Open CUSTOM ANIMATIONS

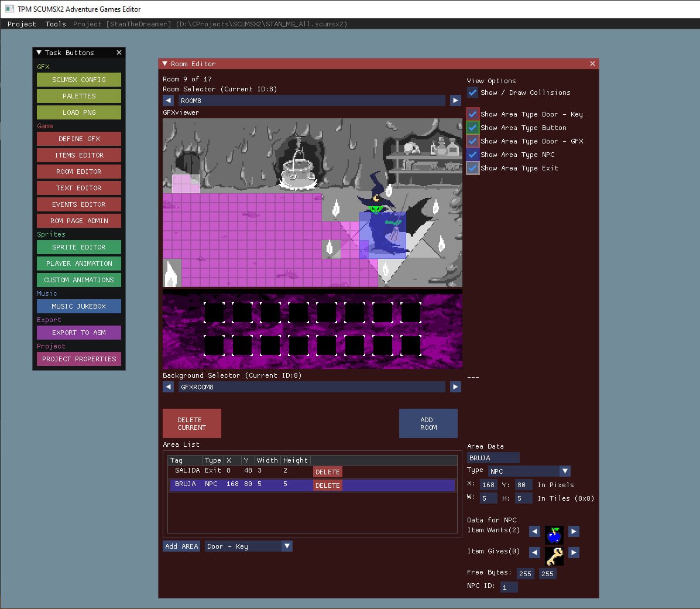(x=79, y=280)
